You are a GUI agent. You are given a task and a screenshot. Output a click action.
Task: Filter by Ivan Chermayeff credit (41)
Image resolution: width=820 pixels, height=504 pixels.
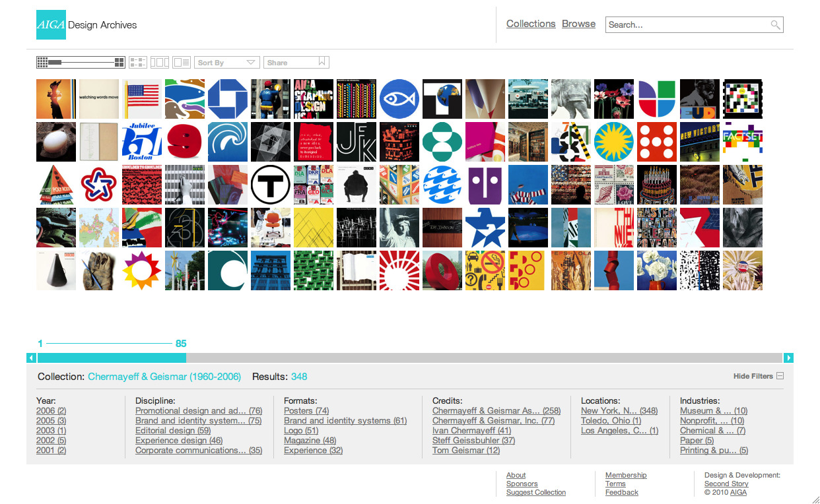[x=472, y=431]
